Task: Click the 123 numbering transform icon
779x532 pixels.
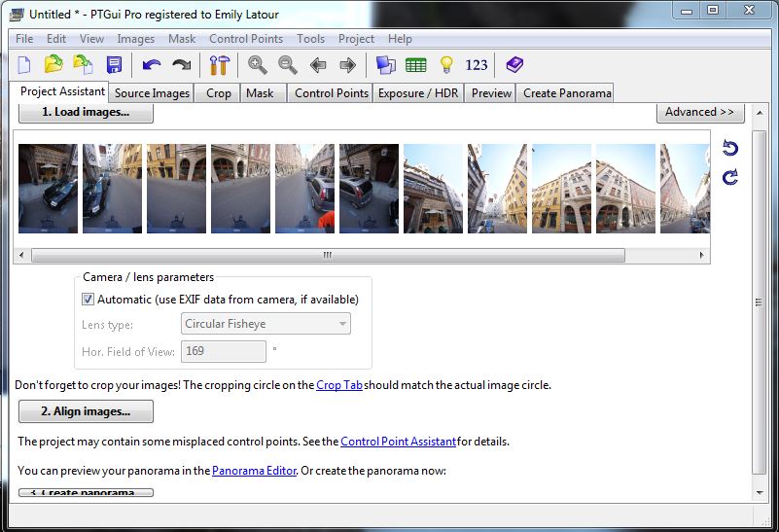Action: click(x=477, y=65)
